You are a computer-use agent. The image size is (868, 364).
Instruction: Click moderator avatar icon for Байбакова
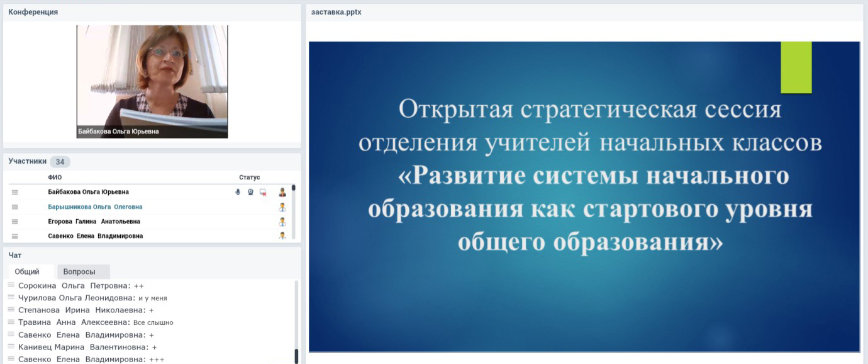(282, 192)
